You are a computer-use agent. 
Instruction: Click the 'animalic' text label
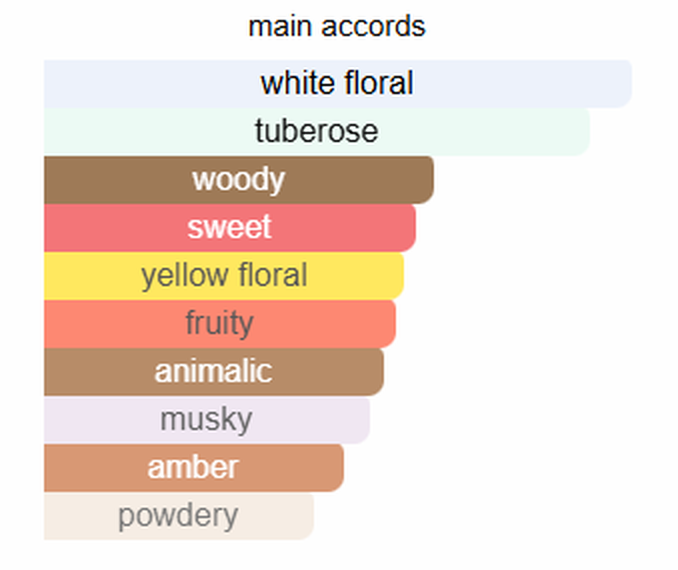(x=214, y=371)
